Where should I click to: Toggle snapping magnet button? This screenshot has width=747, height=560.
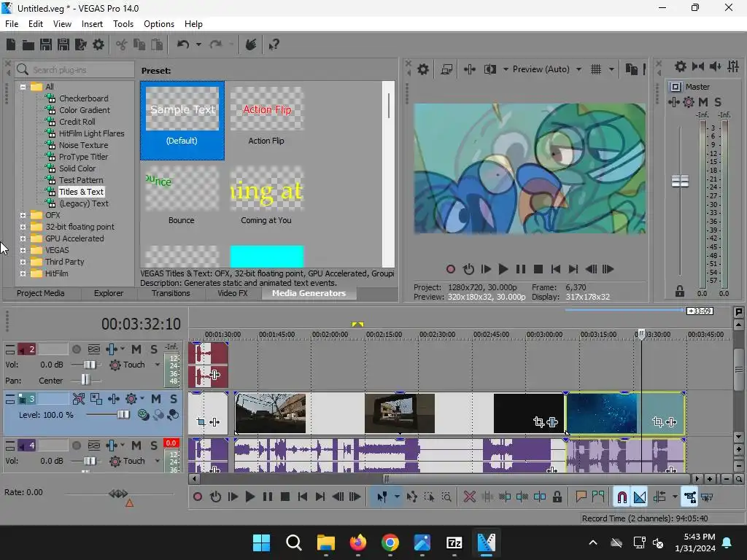pyautogui.click(x=622, y=497)
